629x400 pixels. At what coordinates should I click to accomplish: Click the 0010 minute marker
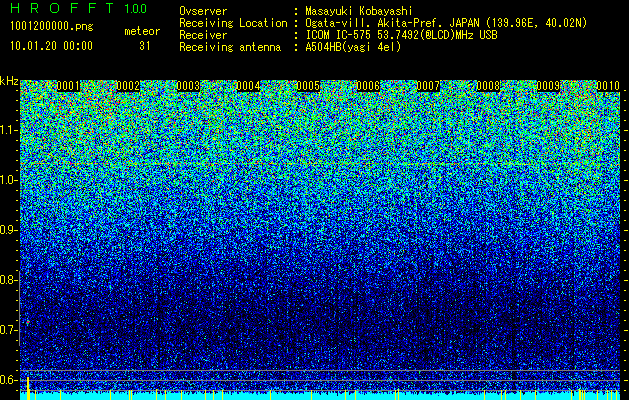click(608, 86)
